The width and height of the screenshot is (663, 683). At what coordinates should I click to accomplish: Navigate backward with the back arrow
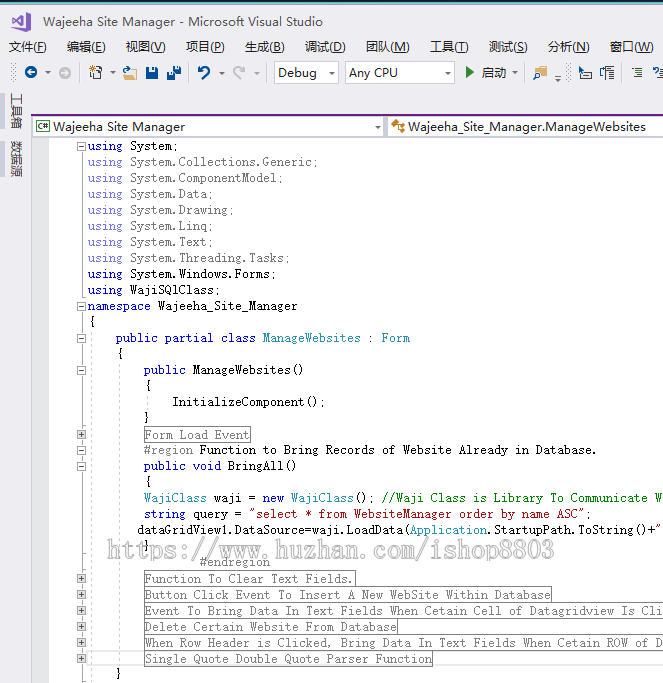coord(31,72)
